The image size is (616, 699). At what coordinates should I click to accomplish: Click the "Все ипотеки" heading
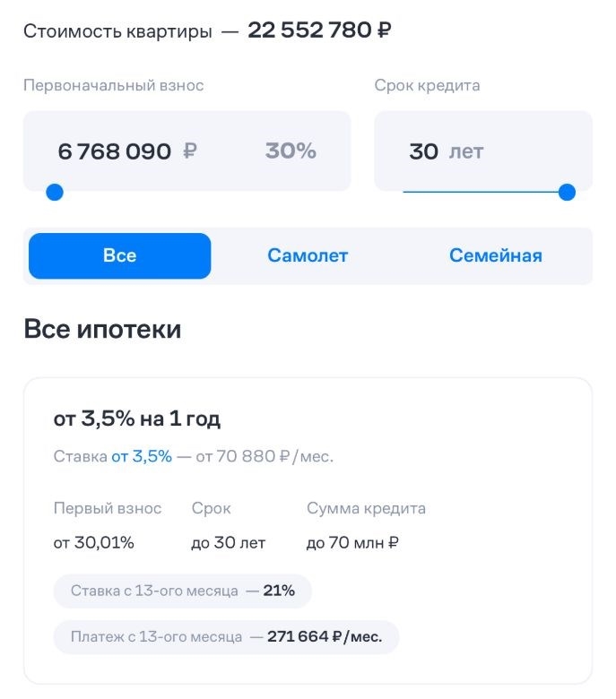click(x=102, y=329)
